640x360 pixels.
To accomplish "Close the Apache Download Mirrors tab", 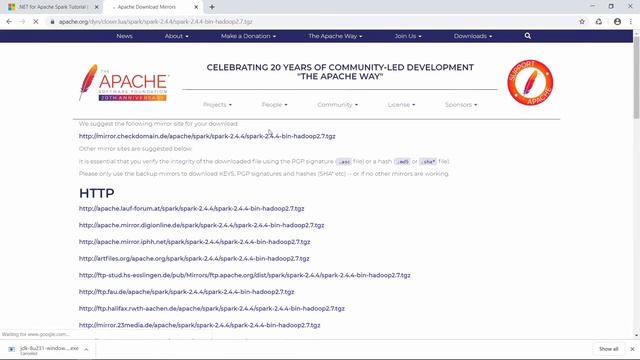I will (x=196, y=7).
